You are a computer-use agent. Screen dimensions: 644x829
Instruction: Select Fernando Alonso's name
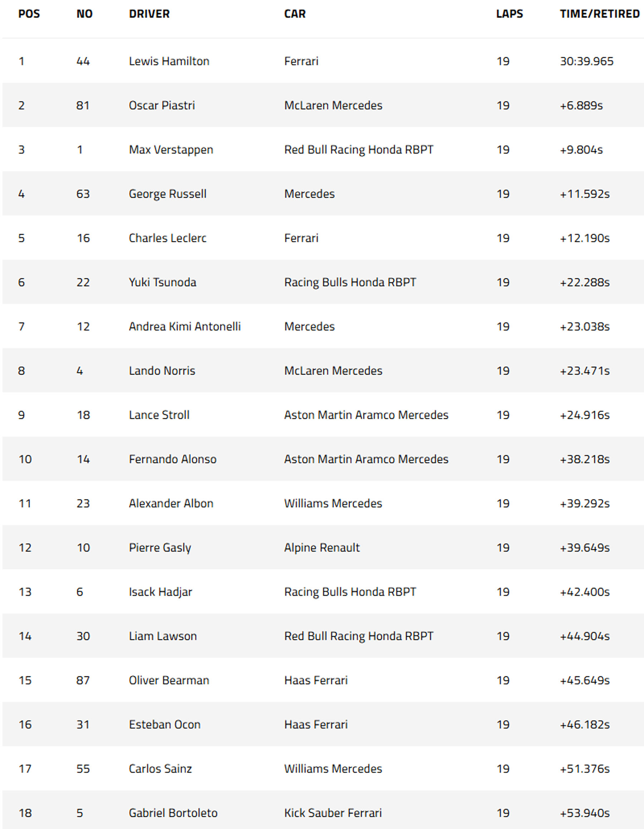pos(173,459)
